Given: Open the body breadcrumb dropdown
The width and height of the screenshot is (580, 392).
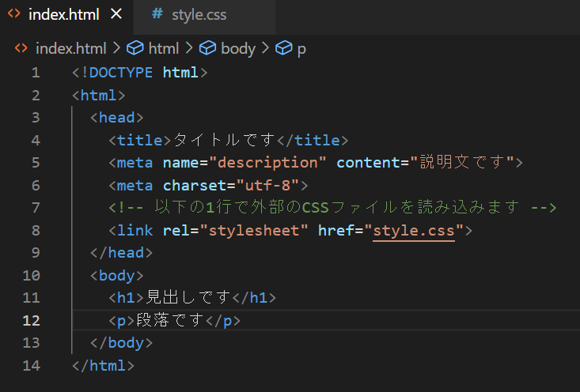Looking at the screenshot, I should click(x=237, y=49).
